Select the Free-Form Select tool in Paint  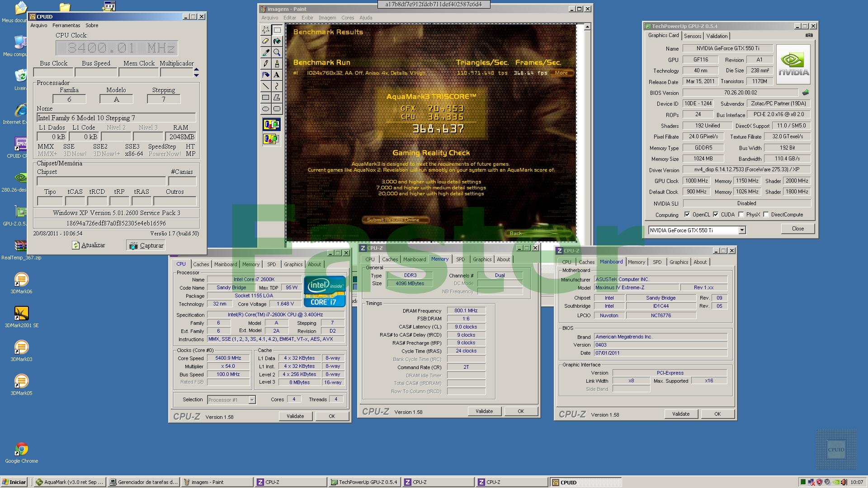coord(265,30)
